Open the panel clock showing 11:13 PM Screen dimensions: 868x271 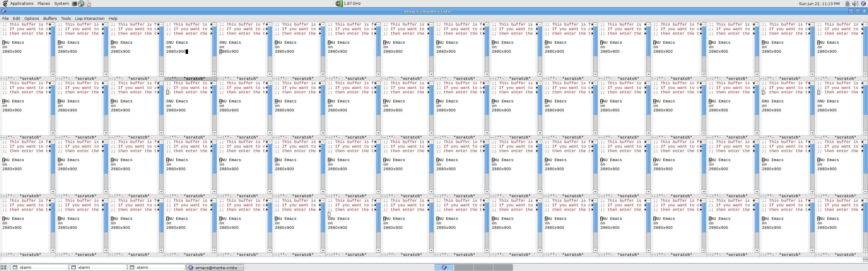819,4
